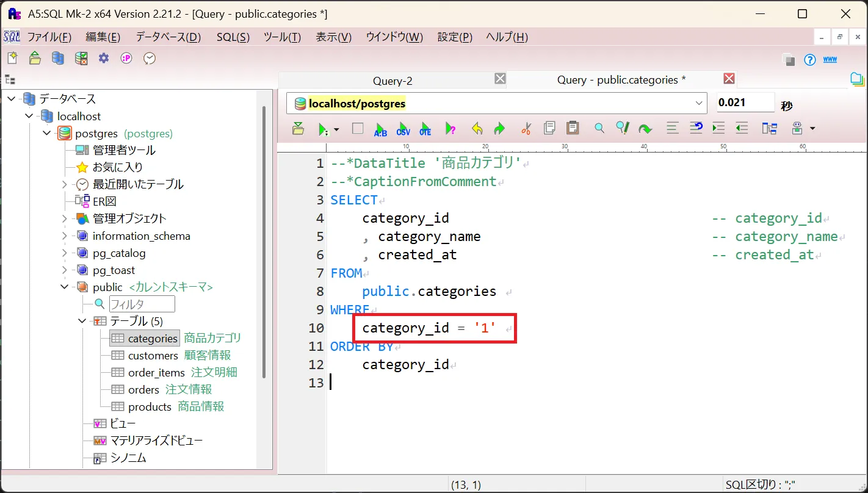Image resolution: width=868 pixels, height=493 pixels.
Task: Click the pink :P parameter icon
Action: pyautogui.click(x=126, y=58)
